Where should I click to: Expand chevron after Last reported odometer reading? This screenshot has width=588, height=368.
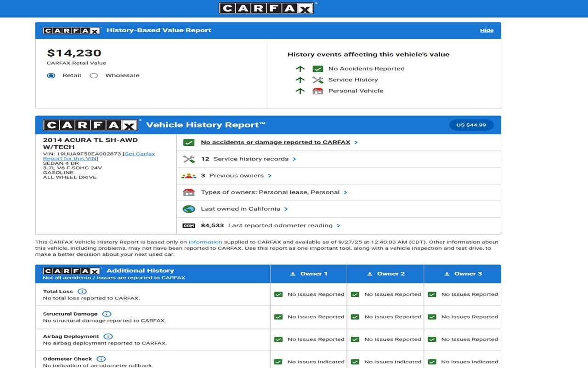coord(338,225)
